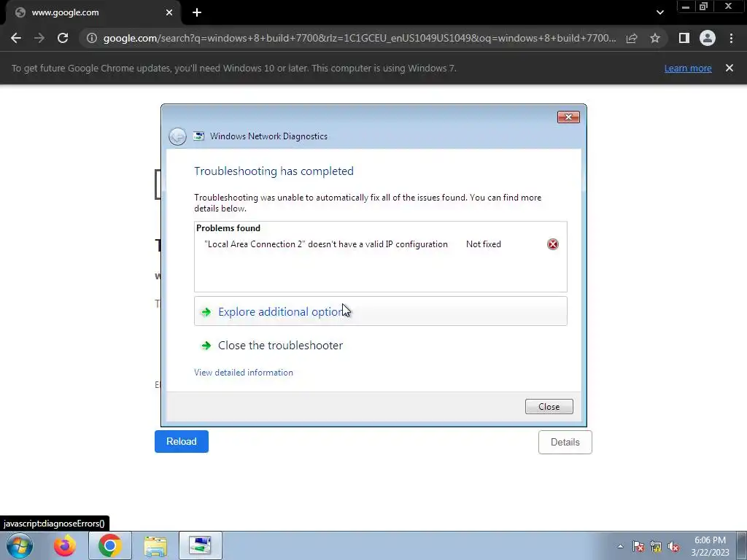Open a new tab with plus button

197,13
